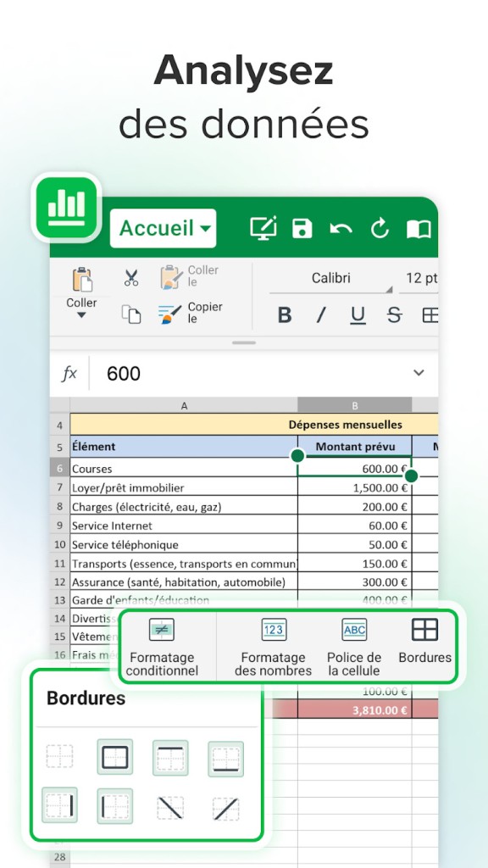The height and width of the screenshot is (868, 488).
Task: Apply the outside box border option
Action: pyautogui.click(x=115, y=757)
